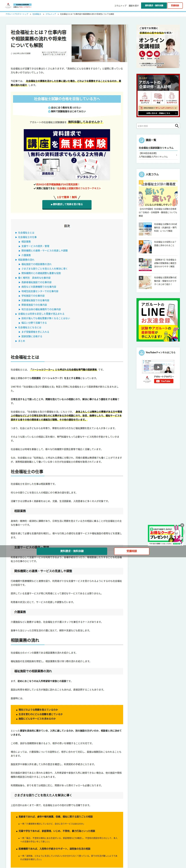
Task: Open rank 1 合格率 column thumbnail
Action: (x=158, y=193)
